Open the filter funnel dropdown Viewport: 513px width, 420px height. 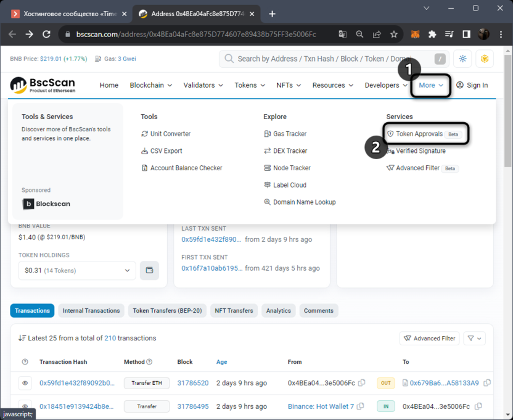pyautogui.click(x=474, y=338)
